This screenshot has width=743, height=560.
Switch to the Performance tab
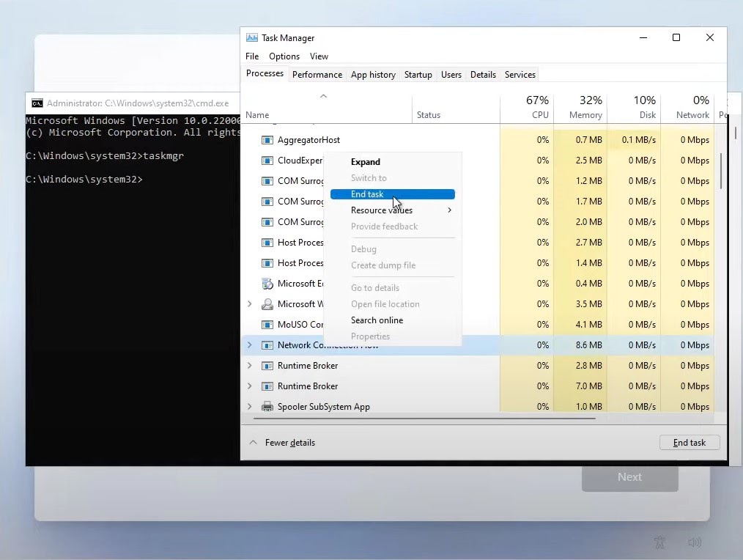tap(317, 75)
